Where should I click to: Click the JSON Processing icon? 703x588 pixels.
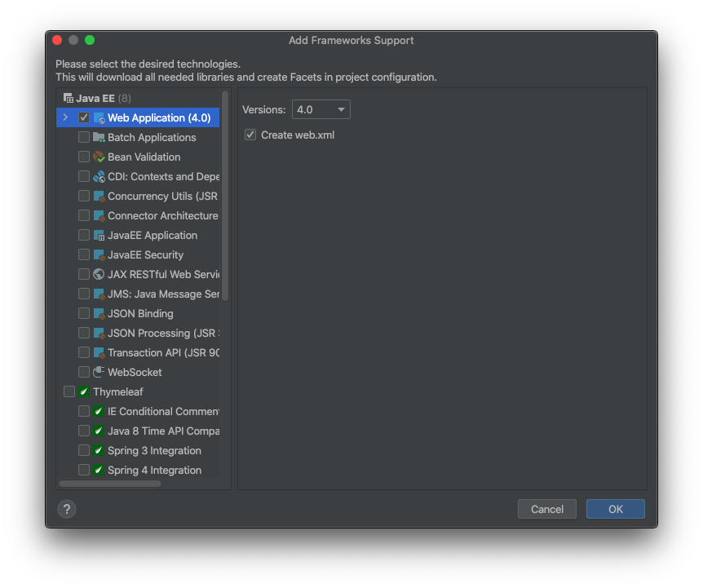(99, 333)
